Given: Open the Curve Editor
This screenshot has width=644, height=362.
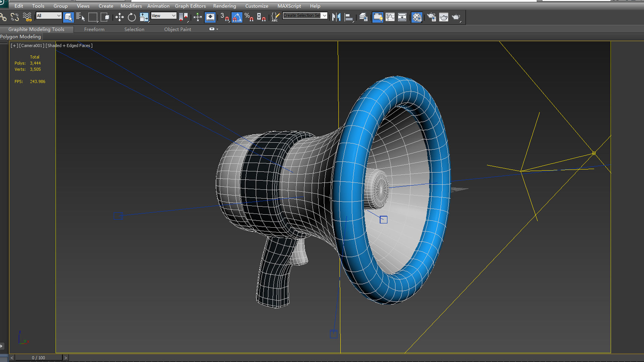Looking at the screenshot, I should (390, 17).
